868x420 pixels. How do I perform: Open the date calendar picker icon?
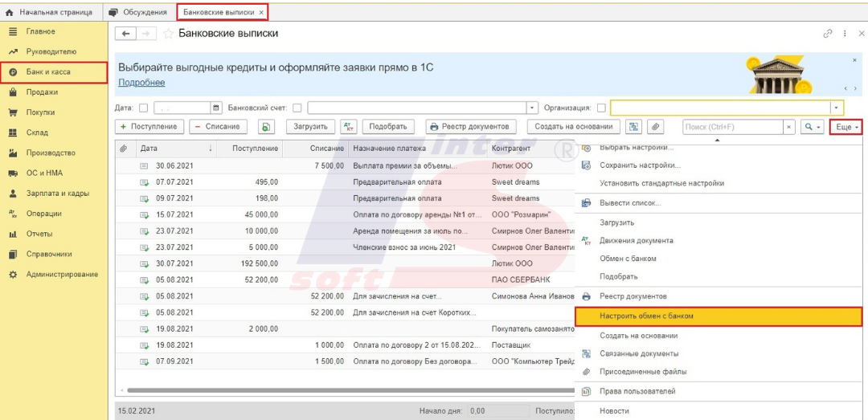[x=216, y=108]
